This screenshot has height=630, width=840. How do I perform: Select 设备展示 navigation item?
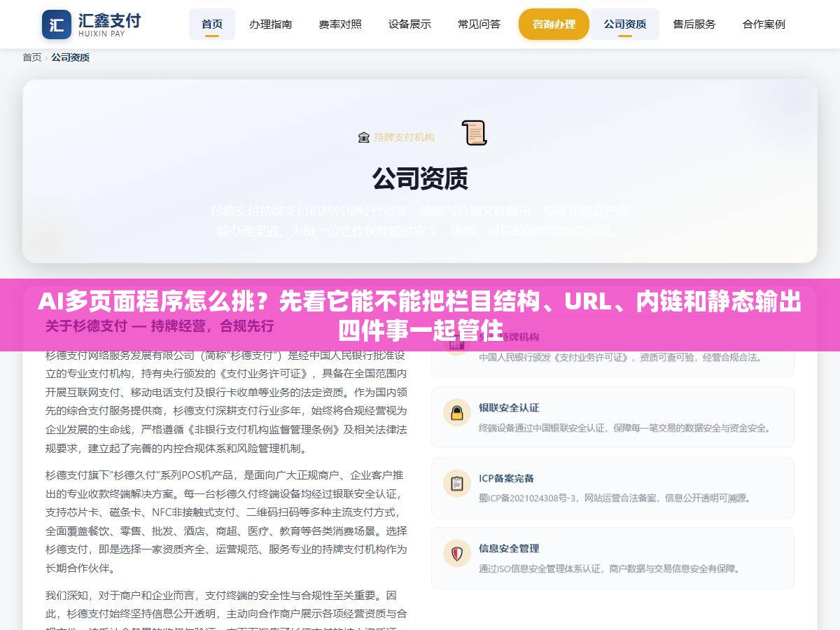pyautogui.click(x=409, y=24)
